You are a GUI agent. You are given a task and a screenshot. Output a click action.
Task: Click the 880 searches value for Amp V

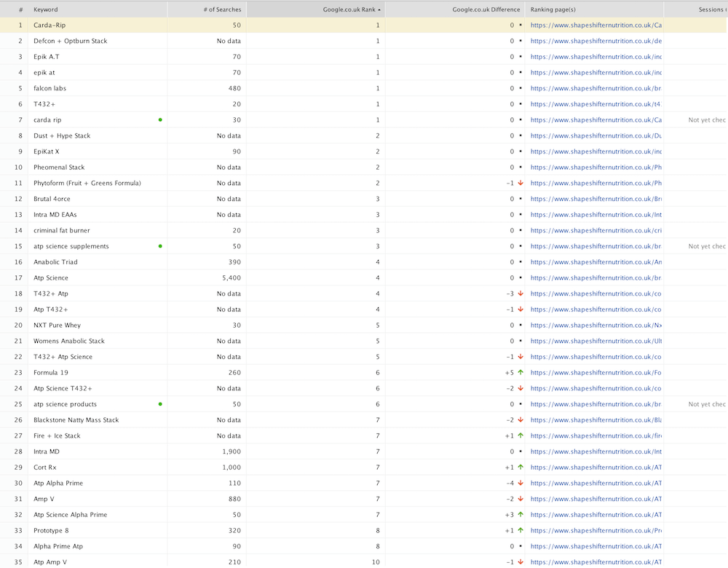pyautogui.click(x=234, y=499)
